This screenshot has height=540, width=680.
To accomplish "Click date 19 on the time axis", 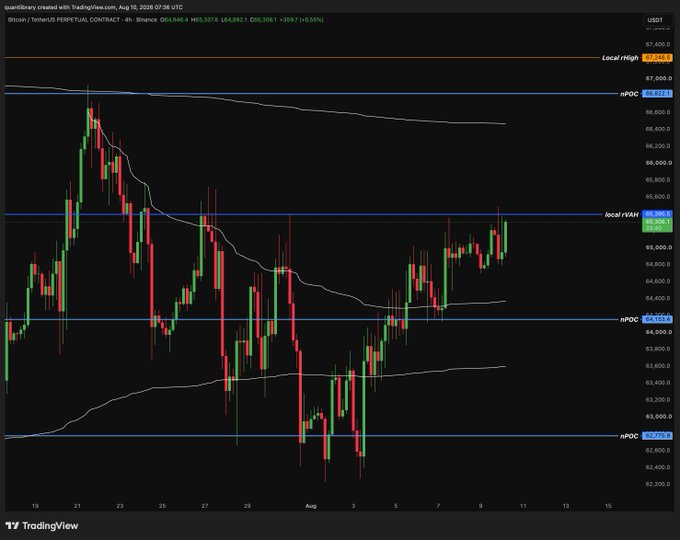I will 35,506.
